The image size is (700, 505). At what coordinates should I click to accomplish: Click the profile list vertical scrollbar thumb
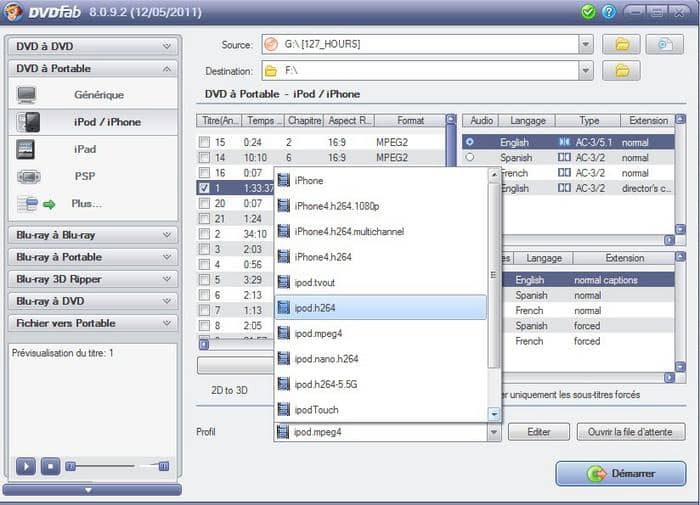pos(493,275)
